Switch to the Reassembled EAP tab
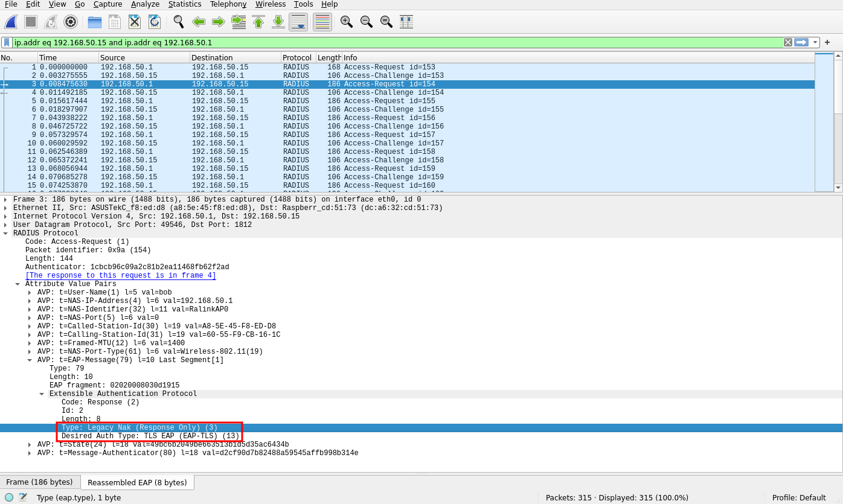Screen dimensions: 843x504 [x=137, y=482]
